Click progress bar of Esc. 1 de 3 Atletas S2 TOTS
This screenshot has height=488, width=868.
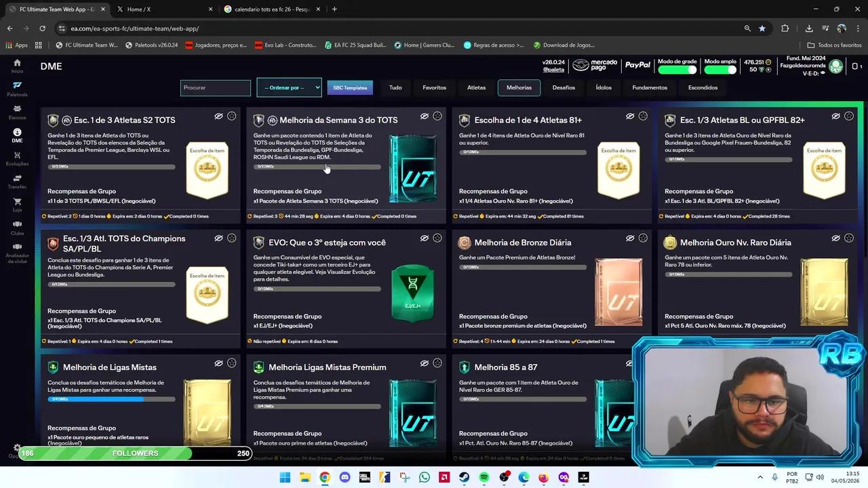111,167
